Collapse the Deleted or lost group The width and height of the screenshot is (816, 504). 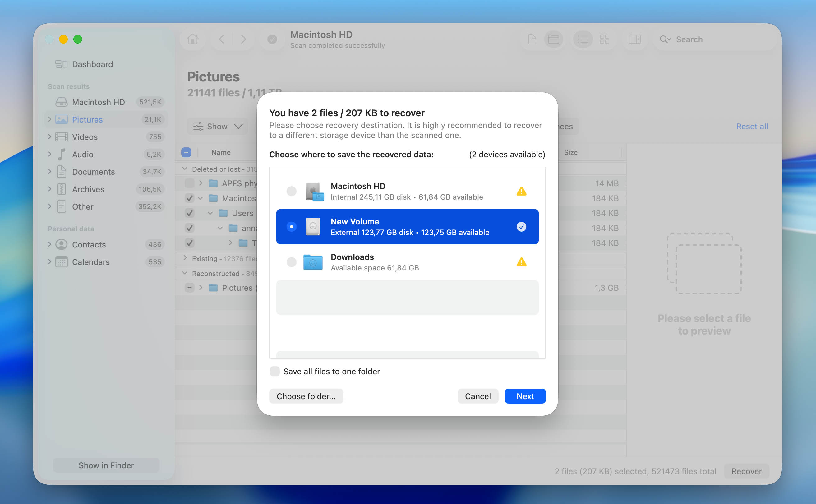tap(185, 169)
